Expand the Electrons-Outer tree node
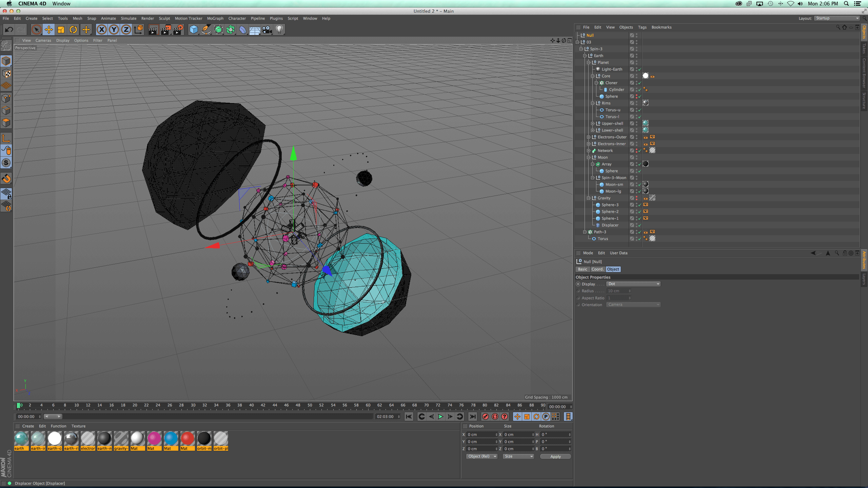 589,137
